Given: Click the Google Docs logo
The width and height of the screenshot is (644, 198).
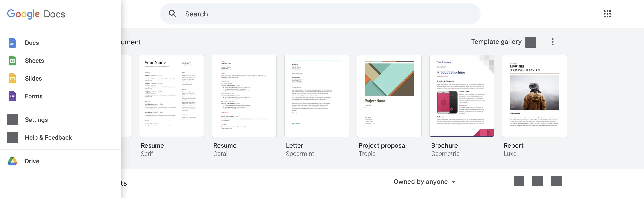Looking at the screenshot, I should tap(36, 14).
